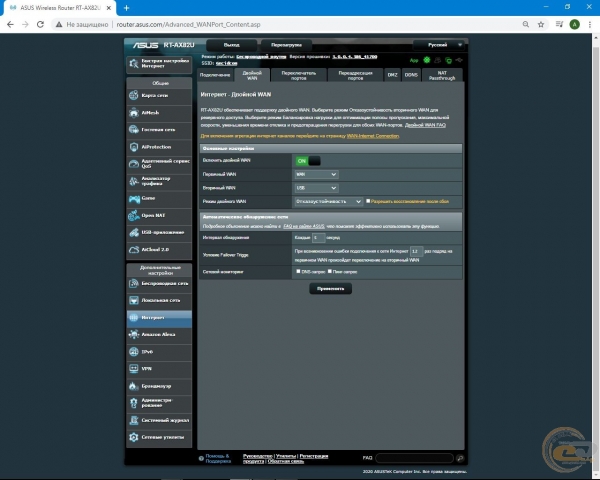Click the green internet status globe icon
The image size is (600, 480).
(x=427, y=60)
